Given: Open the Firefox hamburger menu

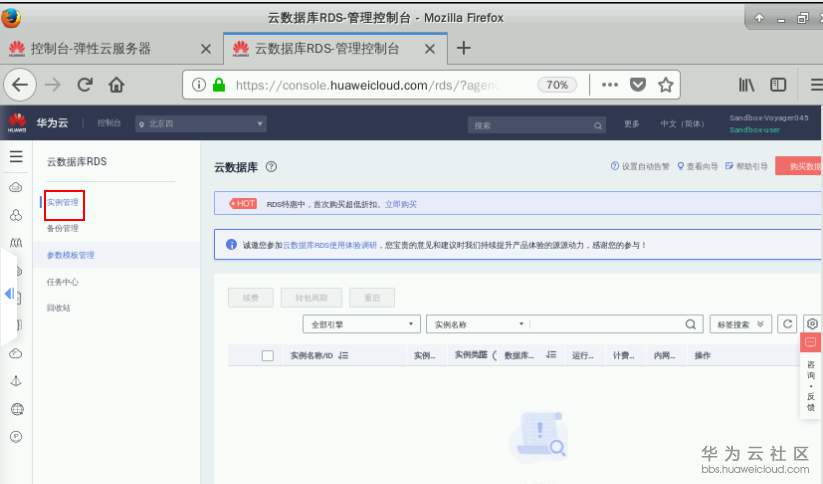Looking at the screenshot, I should click(816, 85).
